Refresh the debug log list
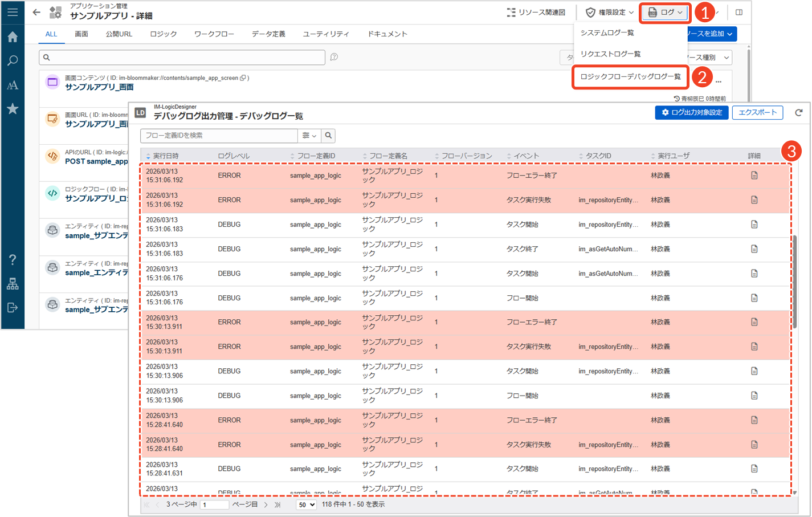This screenshot has height=517, width=812. 798,113
